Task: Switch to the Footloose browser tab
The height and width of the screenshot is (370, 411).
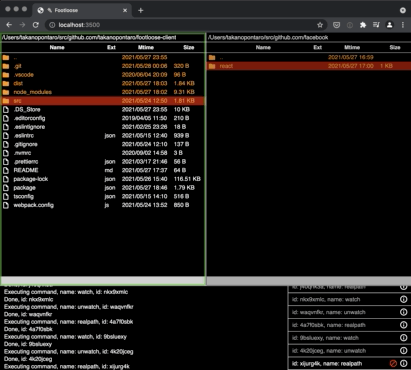Action: [82, 10]
